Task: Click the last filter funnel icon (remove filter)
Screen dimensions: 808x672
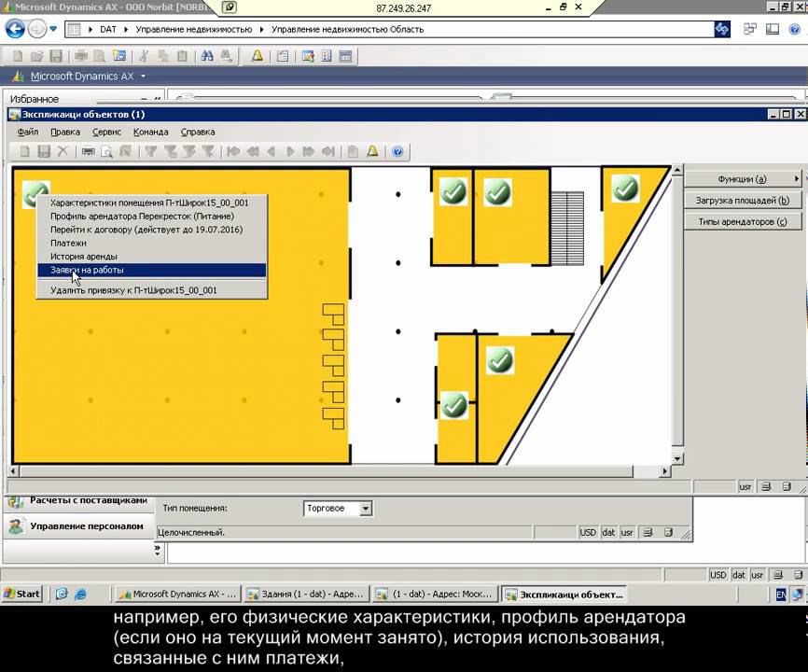Action: (208, 151)
